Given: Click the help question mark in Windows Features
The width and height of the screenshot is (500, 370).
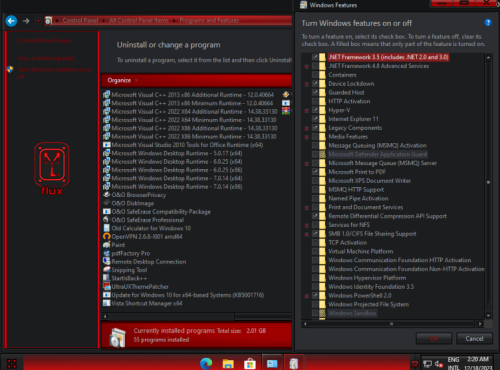Looking at the screenshot, I should (x=488, y=23).
